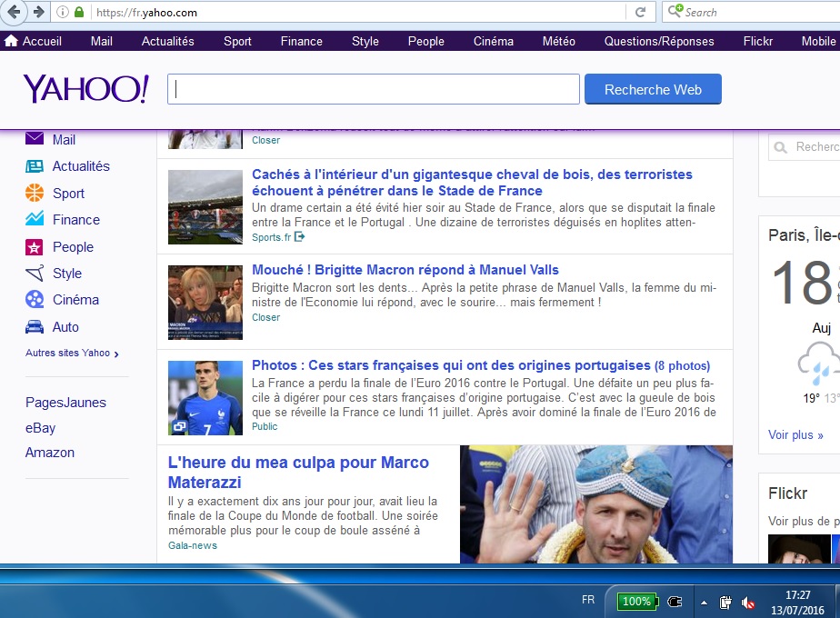Click the Public source link
The image size is (840, 618).
[265, 426]
